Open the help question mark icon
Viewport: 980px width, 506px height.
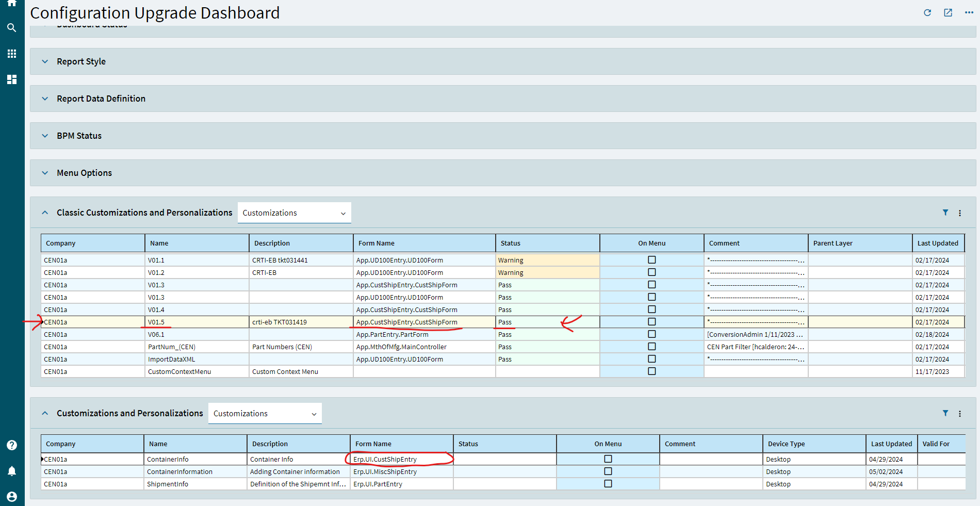click(x=12, y=445)
